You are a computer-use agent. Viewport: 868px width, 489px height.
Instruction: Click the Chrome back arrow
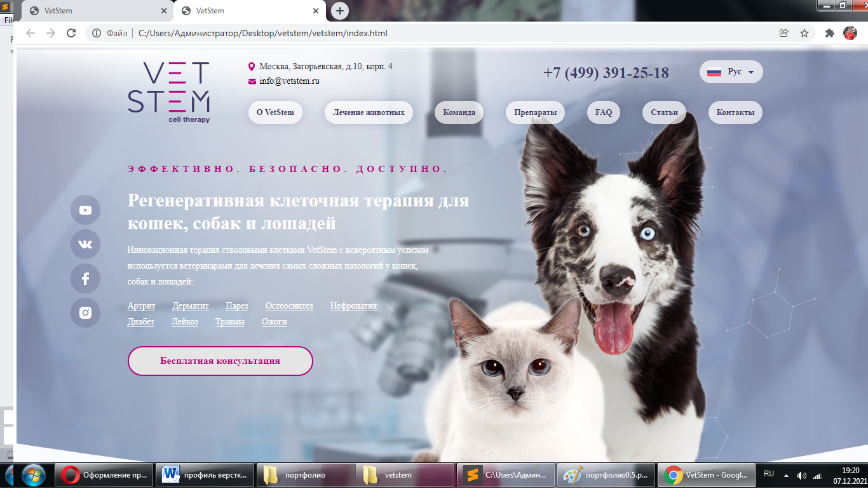[x=31, y=33]
